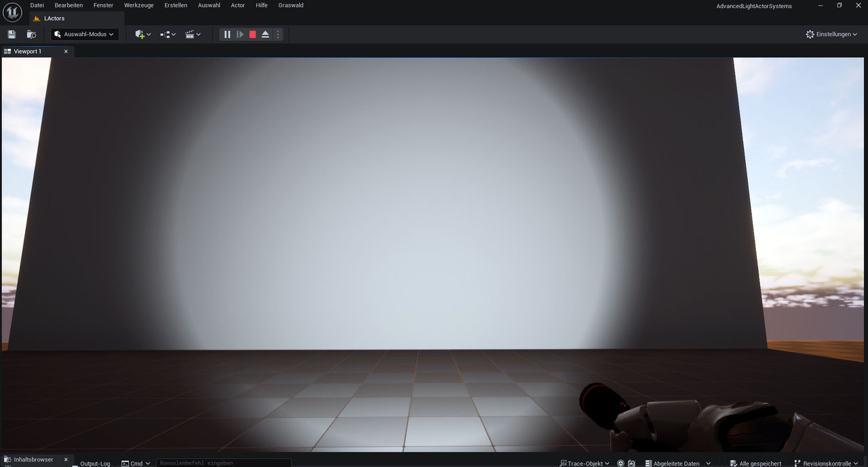This screenshot has height=467, width=868.
Task: Open the Werkzeuge menu
Action: (x=139, y=5)
